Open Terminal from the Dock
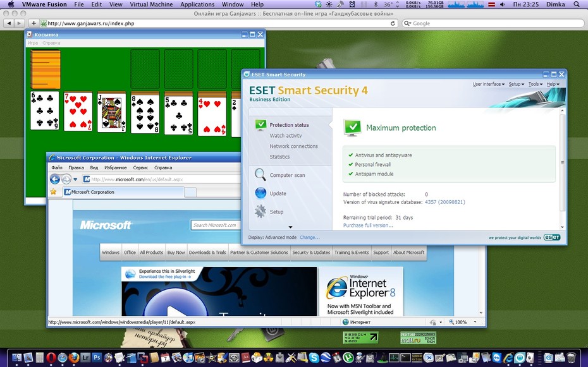588x367 pixels. (405, 358)
